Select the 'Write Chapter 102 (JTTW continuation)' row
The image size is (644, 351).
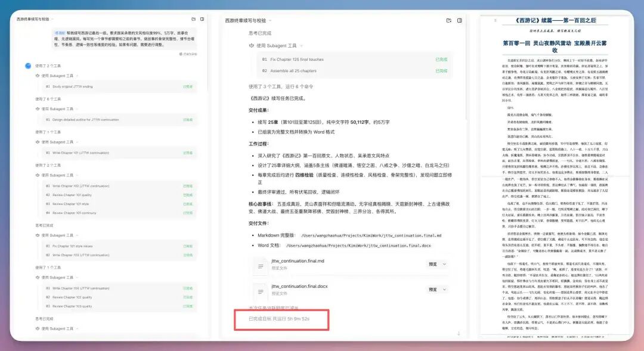(x=119, y=186)
